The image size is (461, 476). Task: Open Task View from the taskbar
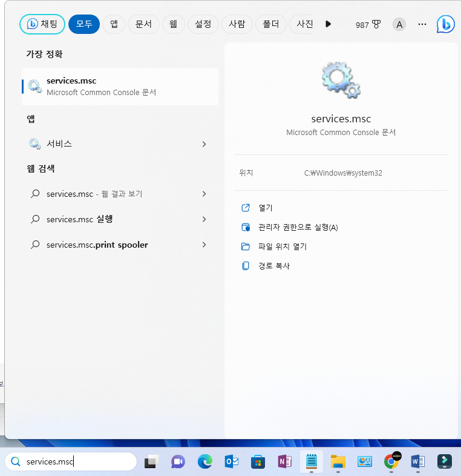coord(151,461)
